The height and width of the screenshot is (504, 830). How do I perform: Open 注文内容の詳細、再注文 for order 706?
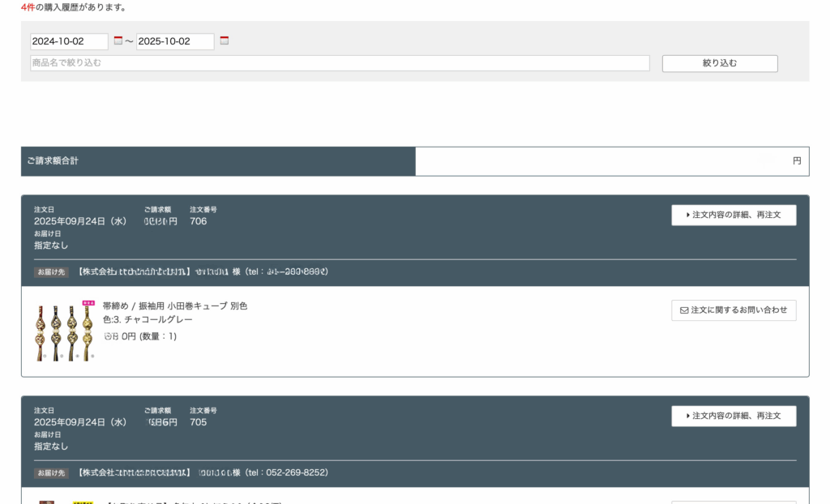[736, 216]
